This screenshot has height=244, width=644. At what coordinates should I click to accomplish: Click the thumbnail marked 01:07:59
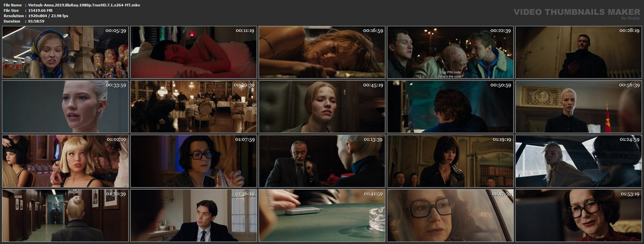pos(194,161)
